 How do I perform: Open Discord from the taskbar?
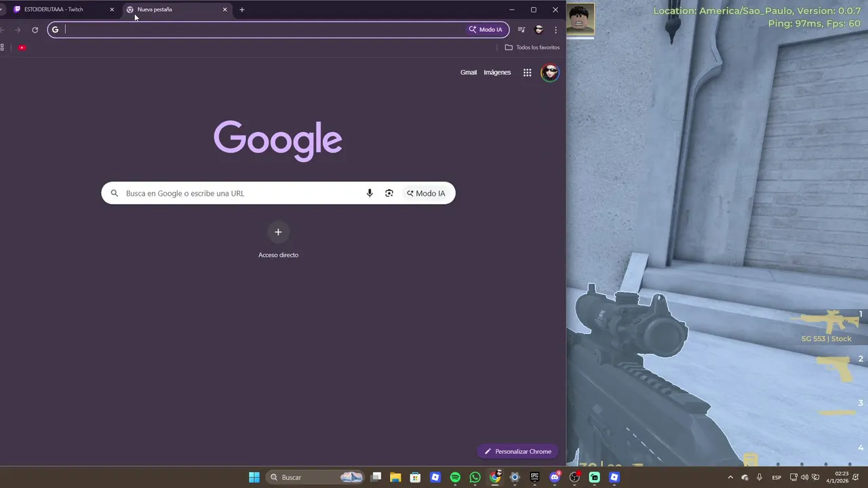pyautogui.click(x=555, y=477)
